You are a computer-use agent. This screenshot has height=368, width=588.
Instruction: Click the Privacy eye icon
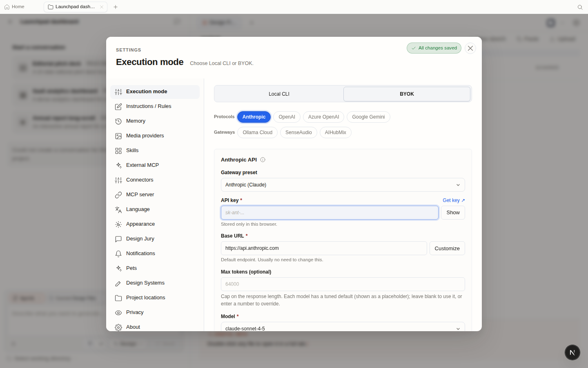(x=118, y=313)
